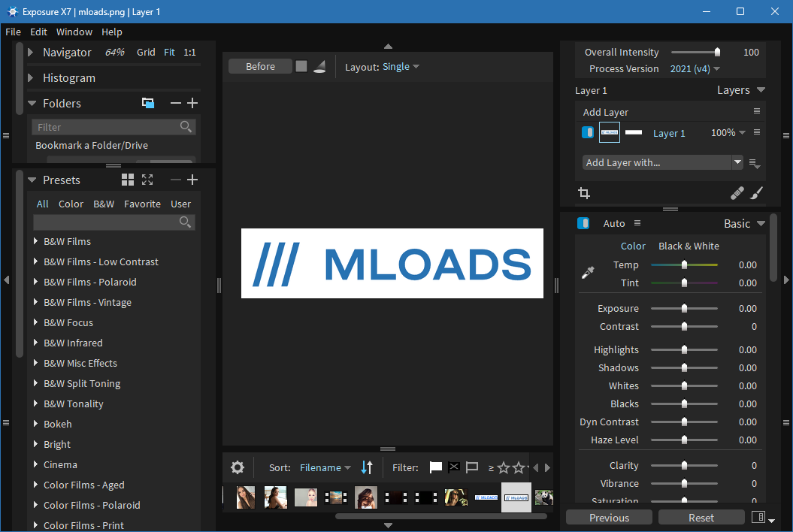Filter by unflagged outline flag
This screenshot has width=793, height=532.
pyautogui.click(x=472, y=467)
